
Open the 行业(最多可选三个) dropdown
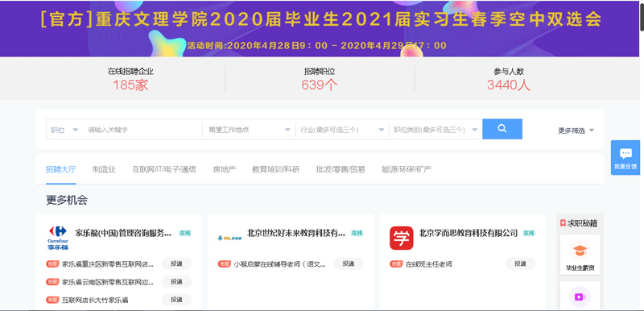click(x=342, y=130)
